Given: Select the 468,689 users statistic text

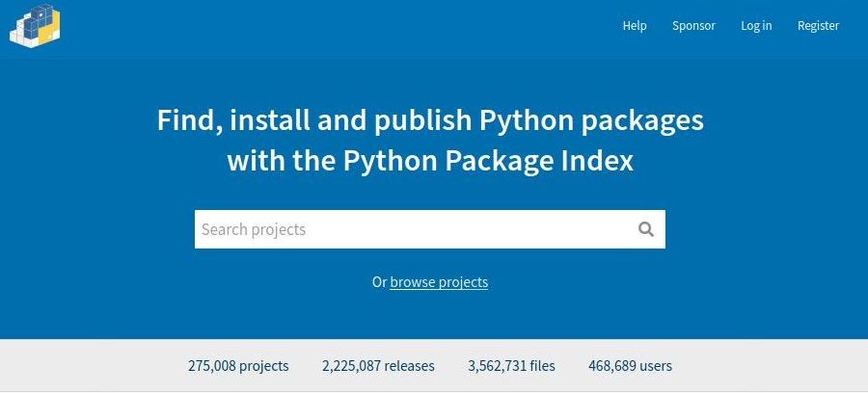Looking at the screenshot, I should tap(631, 366).
